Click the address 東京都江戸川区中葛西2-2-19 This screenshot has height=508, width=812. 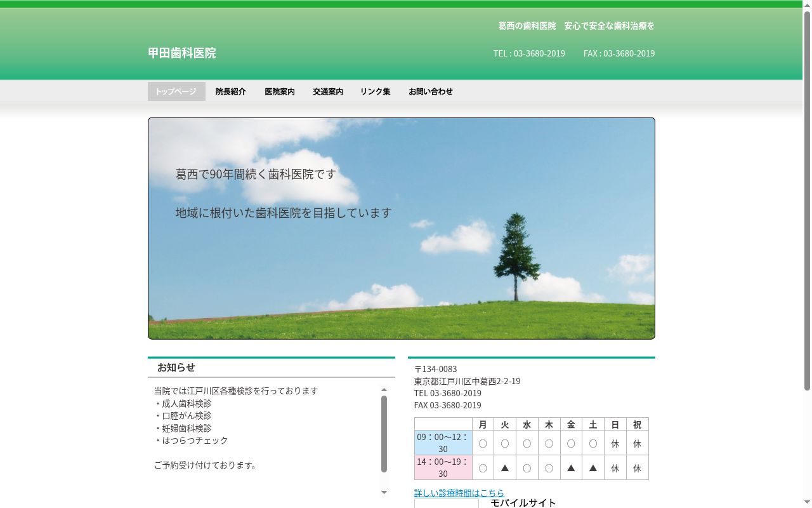click(x=467, y=381)
